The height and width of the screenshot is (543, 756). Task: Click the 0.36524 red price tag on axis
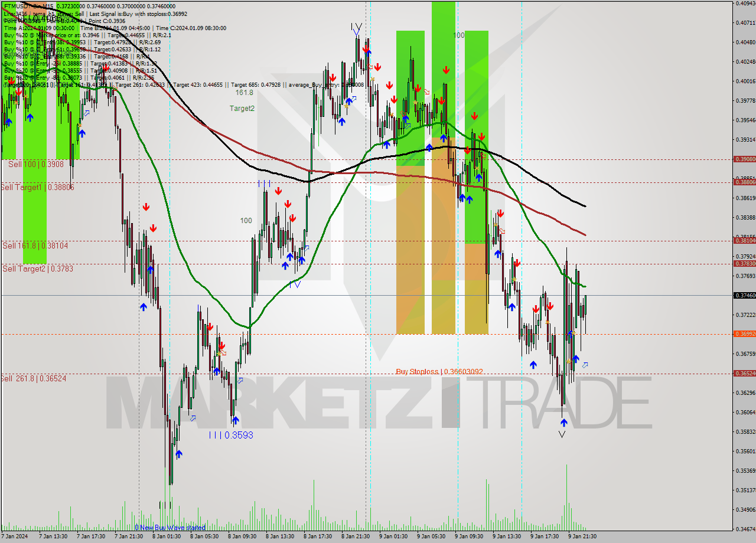point(745,374)
